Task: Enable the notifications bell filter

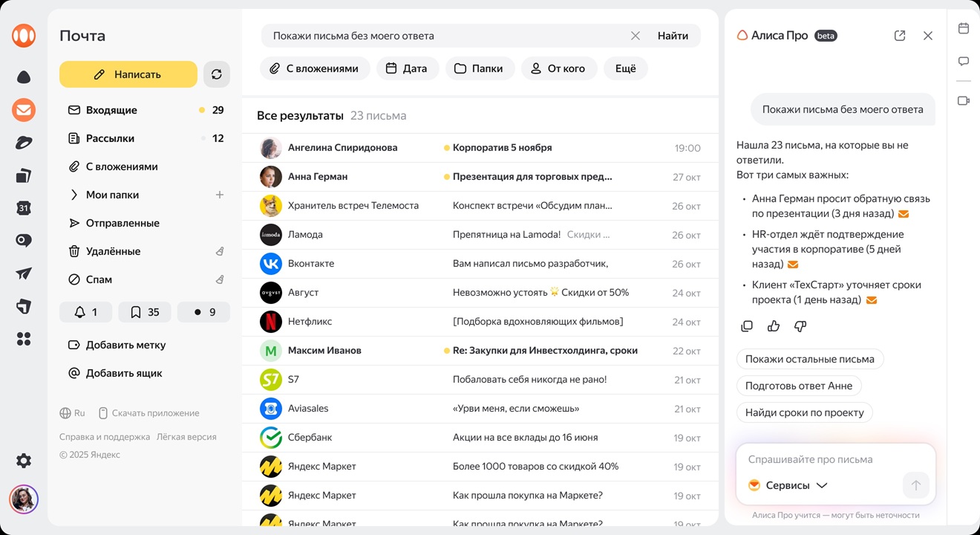Action: coord(85,312)
